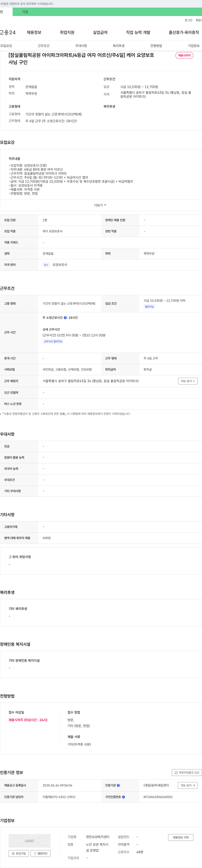Click the 기타(자격증 사본) document text
The height and width of the screenshot is (868, 202).
(79, 744)
